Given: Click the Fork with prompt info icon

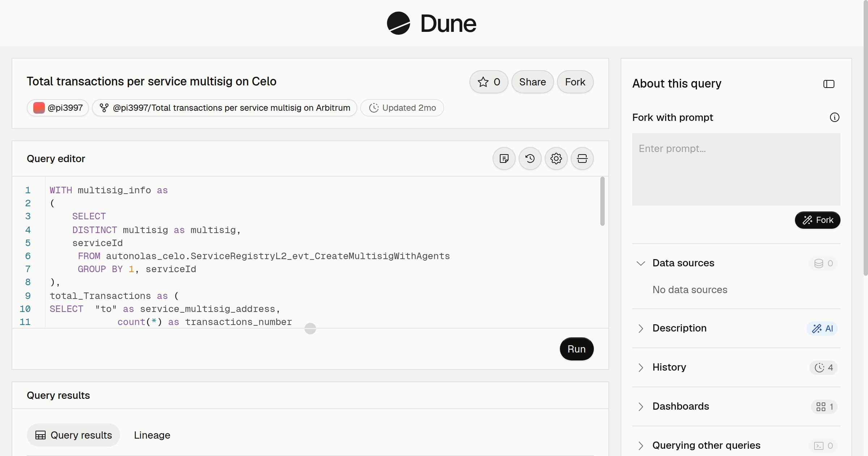Looking at the screenshot, I should tap(834, 117).
